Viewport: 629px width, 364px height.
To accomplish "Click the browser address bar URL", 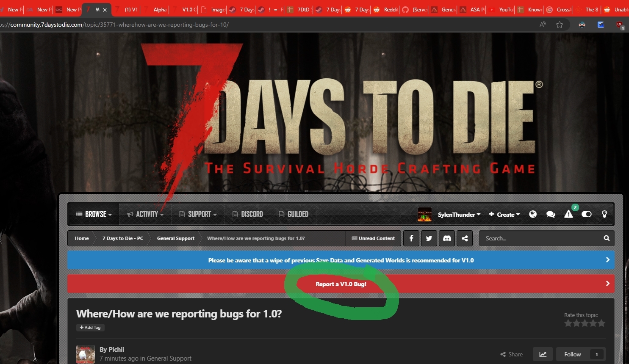I will (x=115, y=25).
